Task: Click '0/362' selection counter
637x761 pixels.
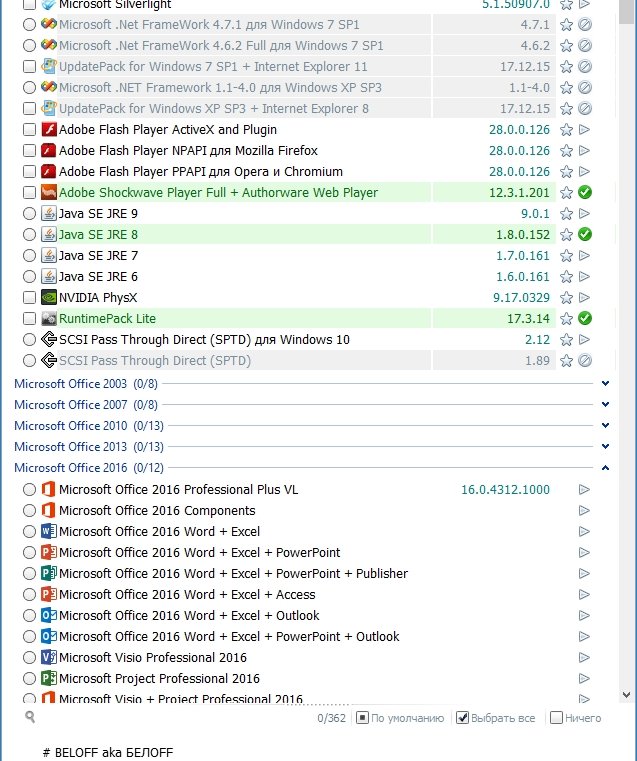Action: coord(331,718)
